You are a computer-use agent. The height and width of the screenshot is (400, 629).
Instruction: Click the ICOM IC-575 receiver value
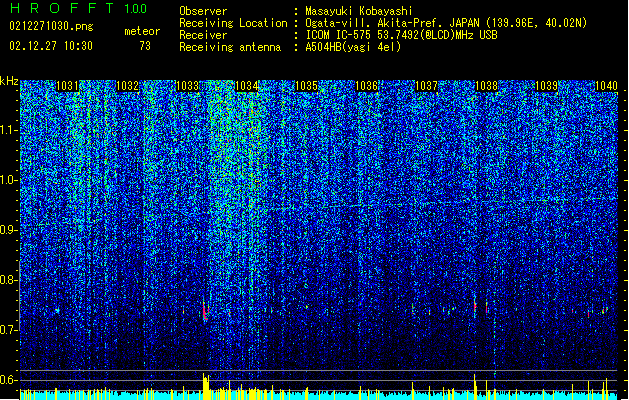pyautogui.click(x=401, y=35)
